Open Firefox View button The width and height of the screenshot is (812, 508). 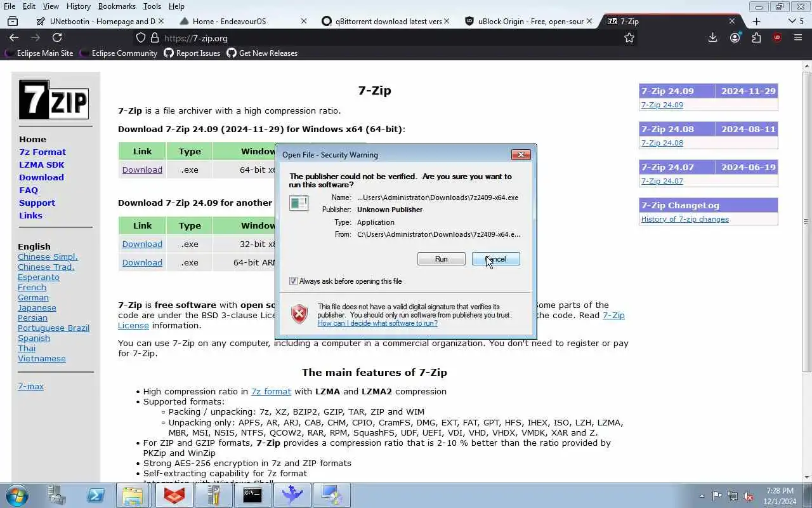[x=13, y=21]
